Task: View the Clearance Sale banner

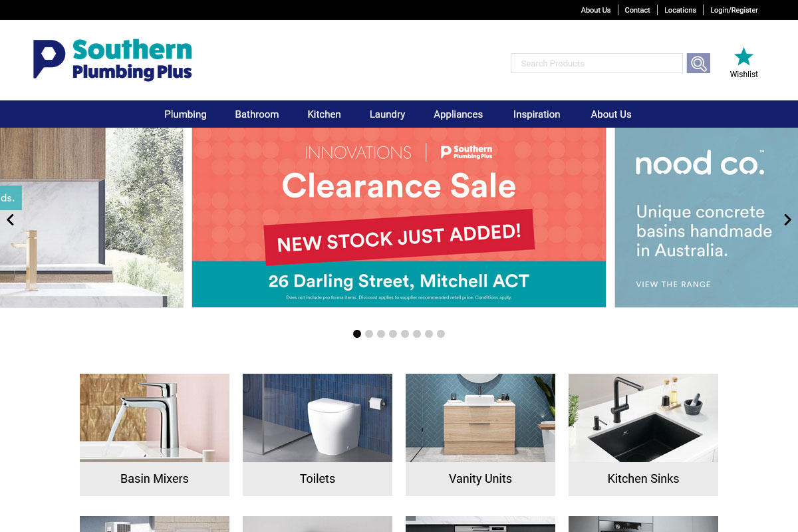Action: (399, 217)
